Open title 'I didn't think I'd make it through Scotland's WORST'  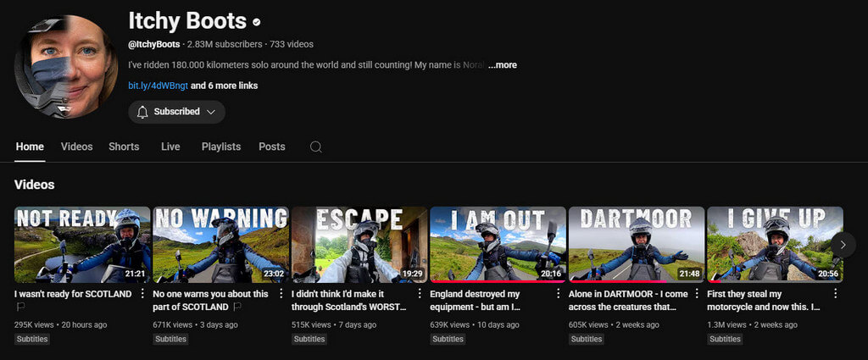tap(349, 300)
